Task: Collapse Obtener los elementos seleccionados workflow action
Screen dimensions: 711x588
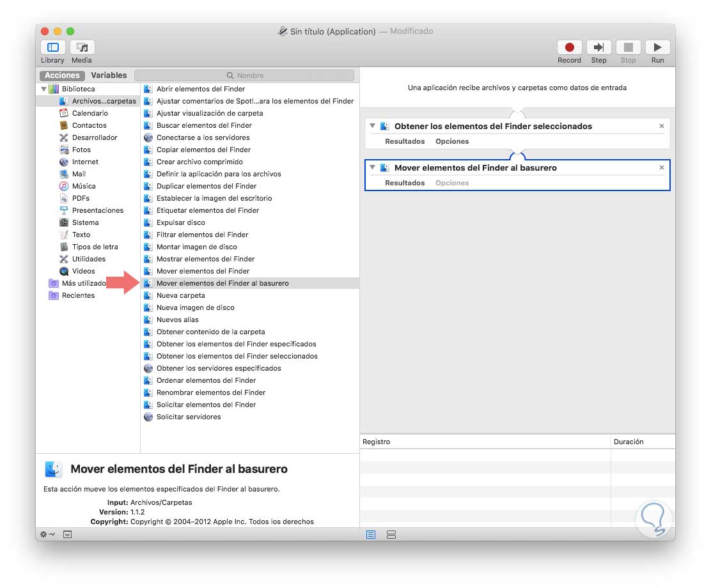Action: [x=372, y=126]
